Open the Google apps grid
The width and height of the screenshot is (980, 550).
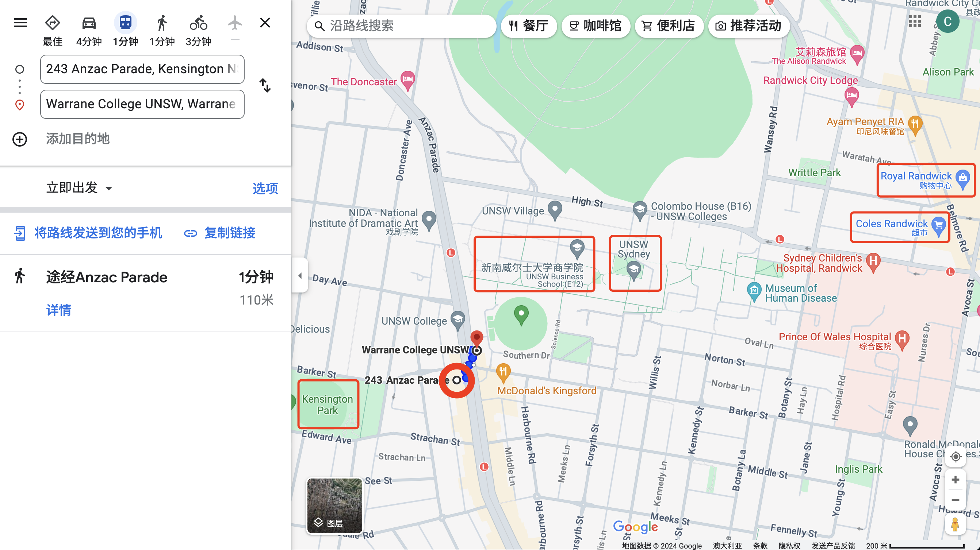click(x=915, y=22)
